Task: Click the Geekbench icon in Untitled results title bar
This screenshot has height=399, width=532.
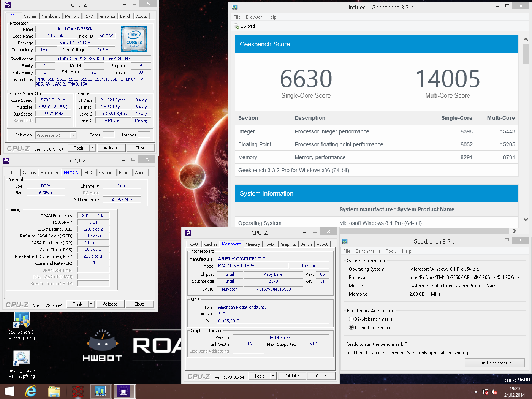Action: click(x=235, y=7)
